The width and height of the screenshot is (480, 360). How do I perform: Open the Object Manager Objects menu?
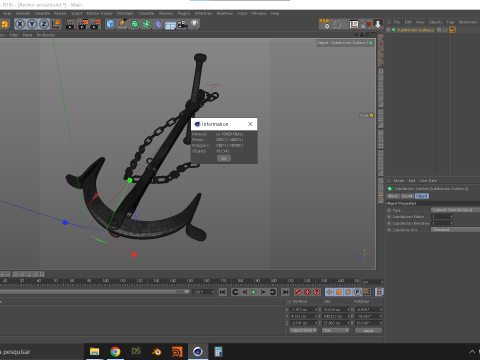(x=435, y=22)
